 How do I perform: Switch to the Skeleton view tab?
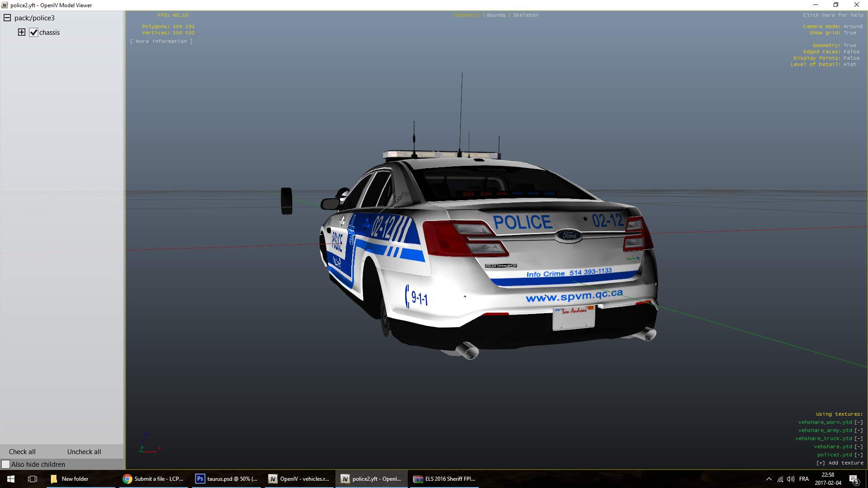click(x=525, y=15)
